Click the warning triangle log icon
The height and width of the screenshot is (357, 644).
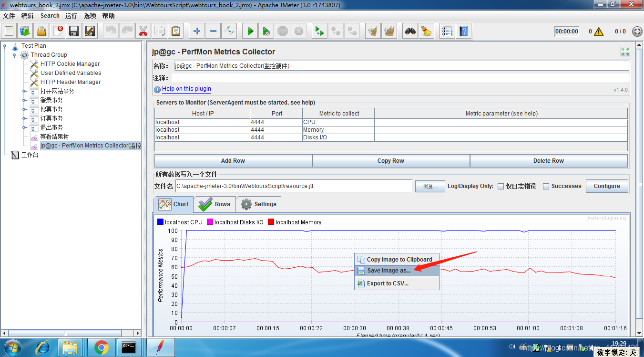tap(599, 31)
